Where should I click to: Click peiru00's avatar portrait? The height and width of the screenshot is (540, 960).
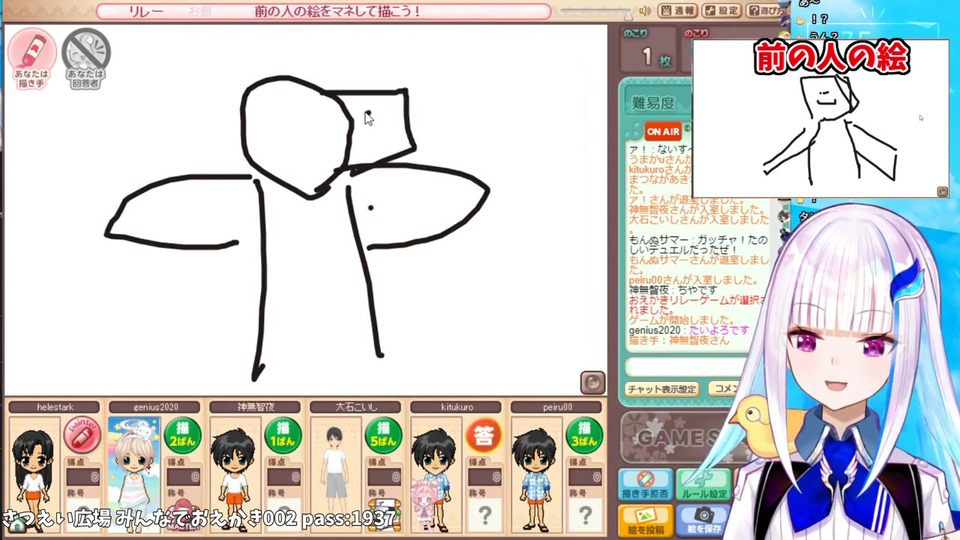pyautogui.click(x=536, y=474)
